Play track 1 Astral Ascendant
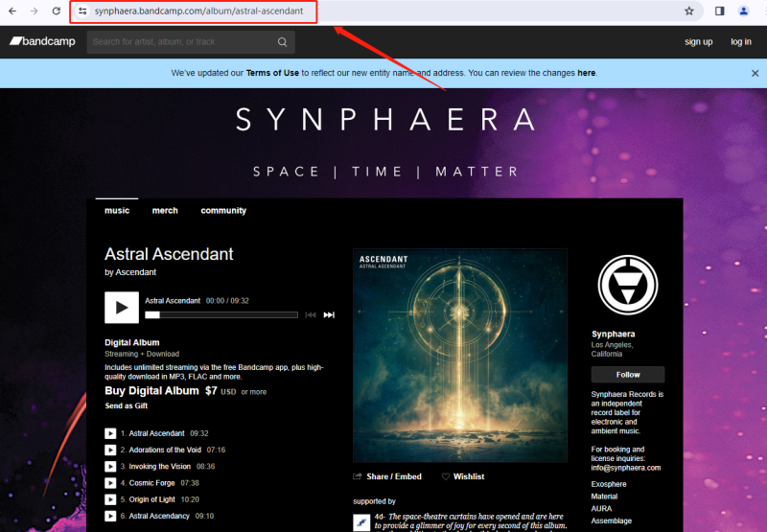767x532 pixels. point(110,433)
